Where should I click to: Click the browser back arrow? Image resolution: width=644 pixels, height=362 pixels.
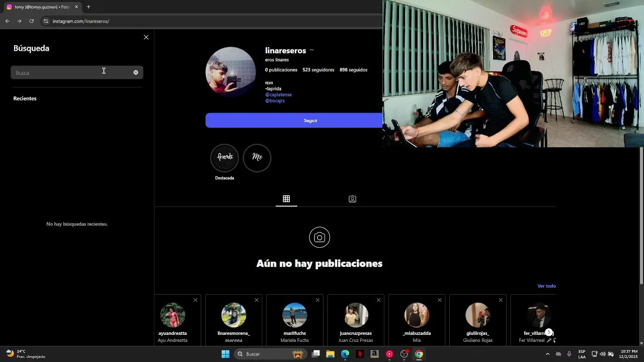(7, 21)
